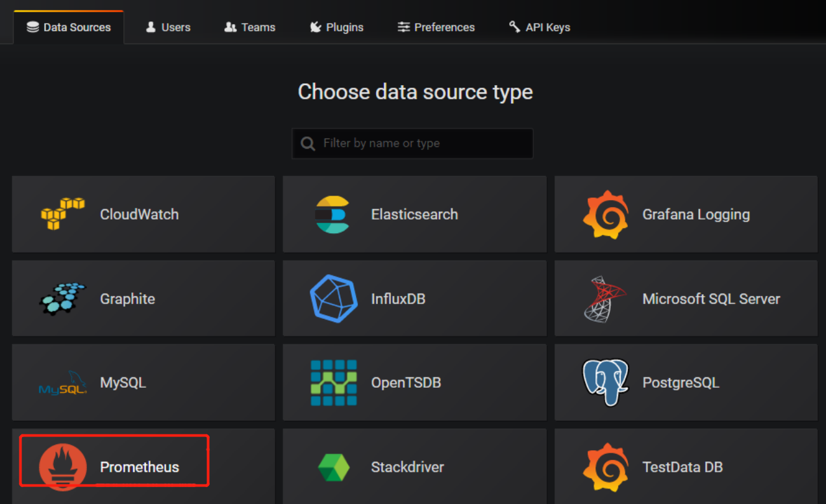The image size is (826, 504).
Task: Choose the MySQL data source card
Action: pyautogui.click(x=144, y=383)
